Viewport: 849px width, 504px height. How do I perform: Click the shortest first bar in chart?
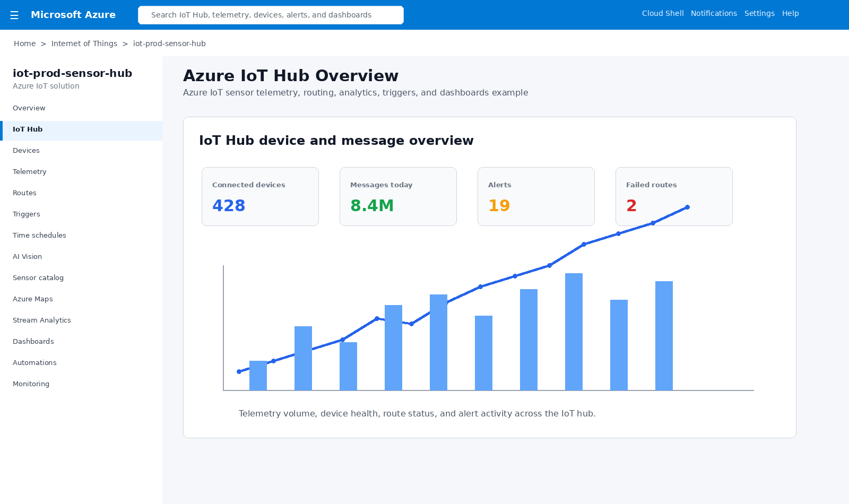pos(258,376)
